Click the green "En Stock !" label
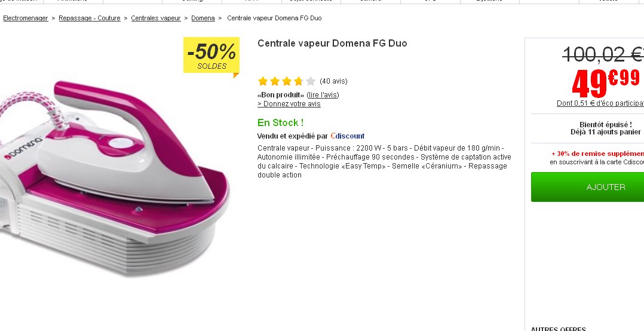644x331 pixels. (x=280, y=122)
